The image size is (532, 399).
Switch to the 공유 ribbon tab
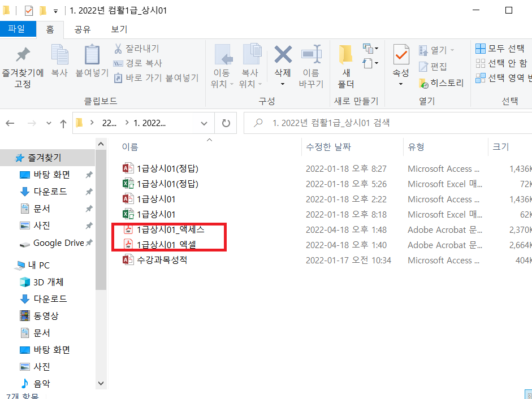(83, 29)
